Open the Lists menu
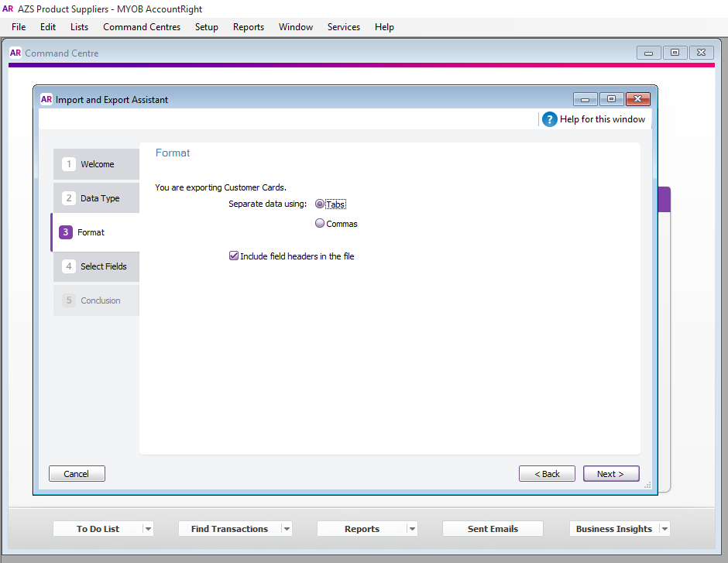The width and height of the screenshot is (728, 563). click(80, 27)
